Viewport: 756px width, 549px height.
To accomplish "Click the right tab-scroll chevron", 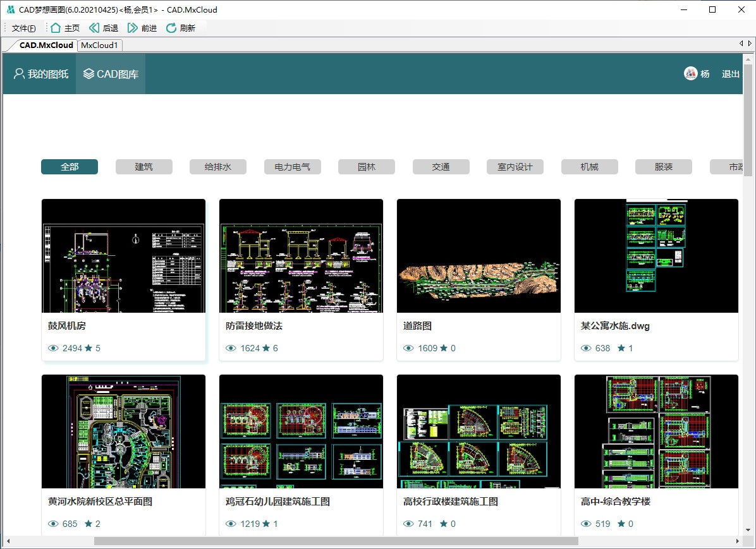I will click(x=751, y=44).
